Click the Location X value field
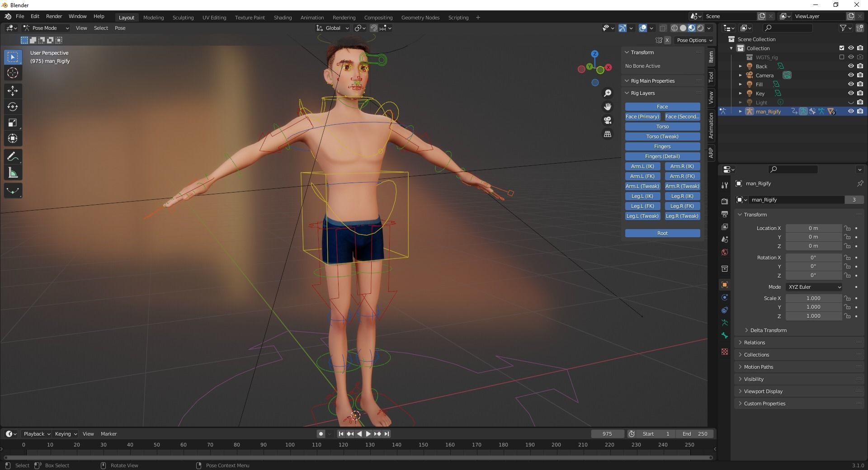The image size is (868, 470). coord(813,228)
